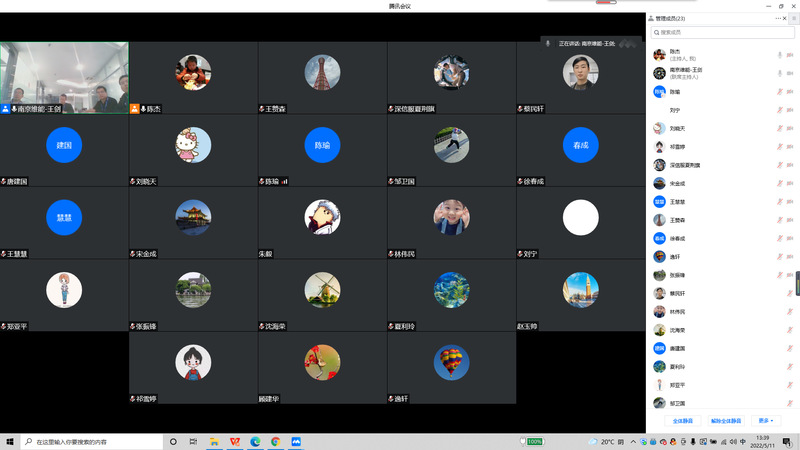
Task: Toggle camera icon for 南京维能-王剑 row
Action: [790, 73]
